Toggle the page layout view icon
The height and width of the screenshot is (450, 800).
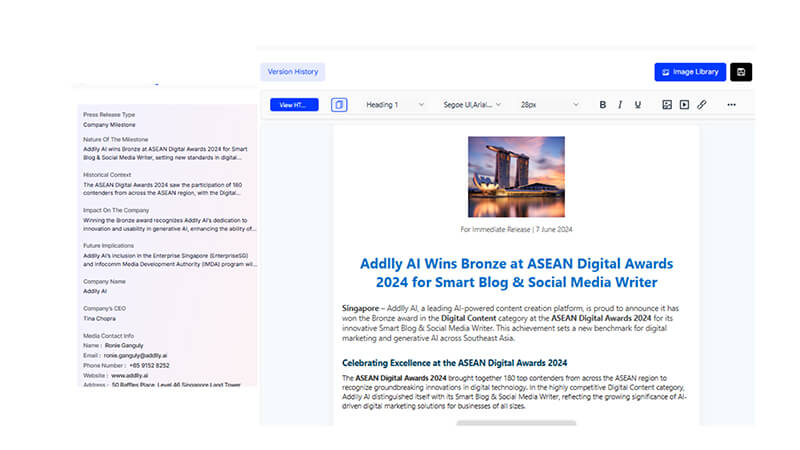pos(339,105)
